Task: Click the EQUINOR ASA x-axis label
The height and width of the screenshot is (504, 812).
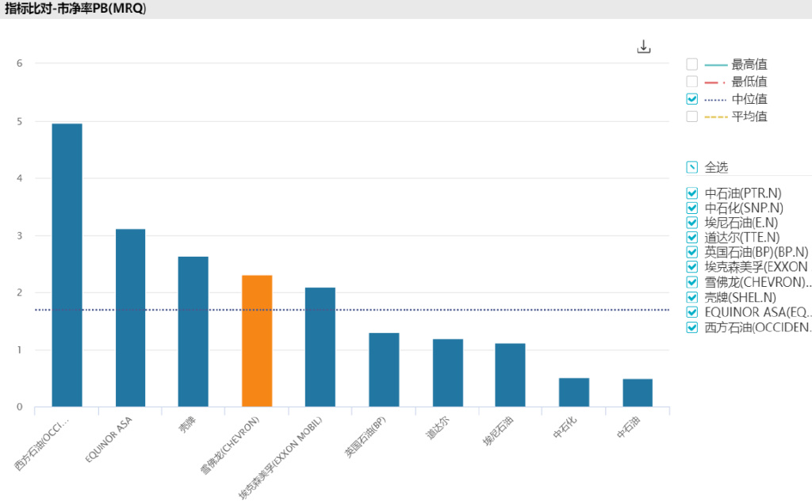Action: coord(109,439)
